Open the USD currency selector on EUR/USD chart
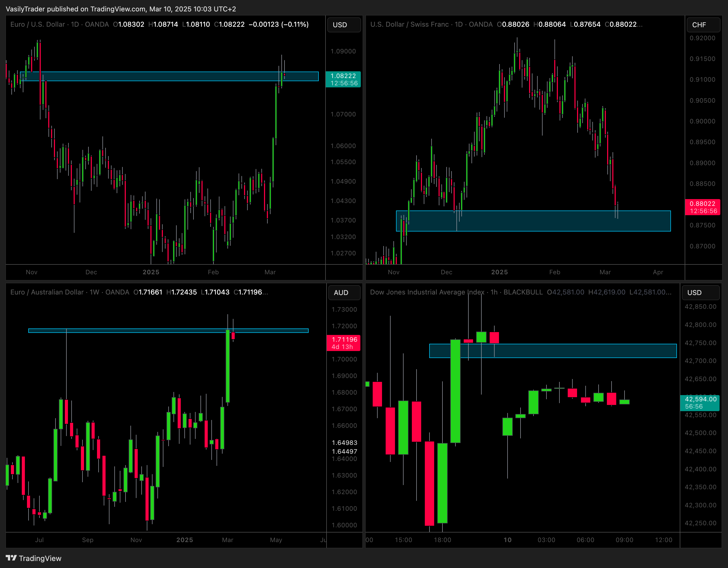728x568 pixels. (344, 25)
